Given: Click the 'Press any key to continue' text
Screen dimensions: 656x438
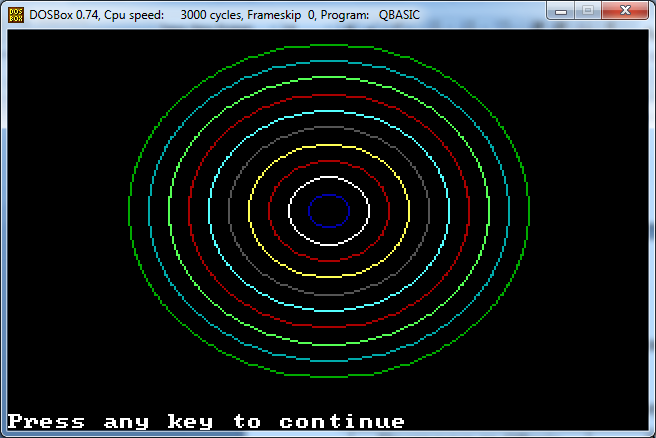Looking at the screenshot, I should (206, 421).
